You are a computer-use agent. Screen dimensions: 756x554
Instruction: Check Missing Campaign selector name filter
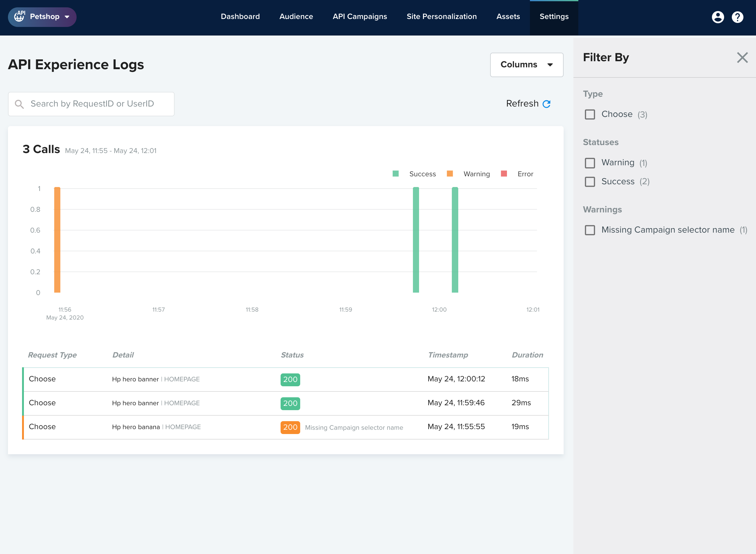pos(590,230)
